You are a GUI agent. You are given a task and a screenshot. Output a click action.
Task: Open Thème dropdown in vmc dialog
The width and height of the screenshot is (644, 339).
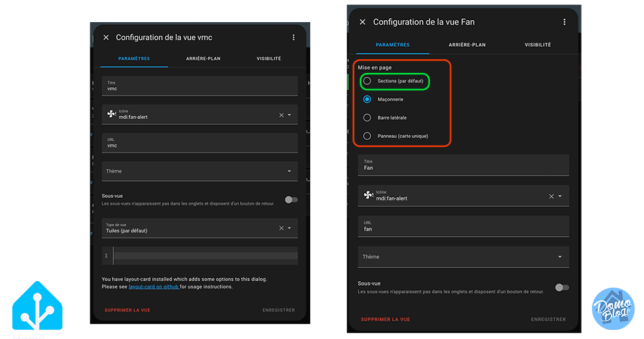[200, 171]
